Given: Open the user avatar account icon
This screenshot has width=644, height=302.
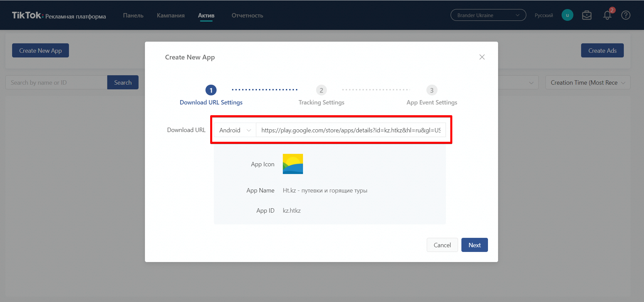Looking at the screenshot, I should click(567, 15).
